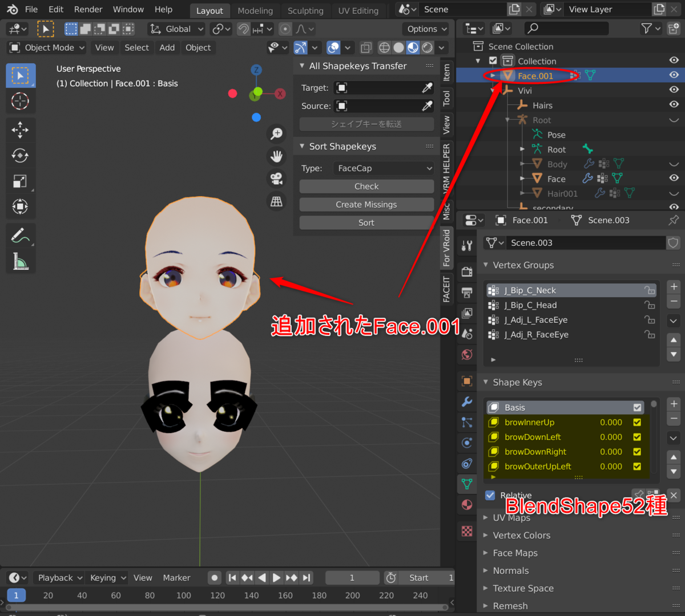Open the Options dropdown

[x=426, y=29]
